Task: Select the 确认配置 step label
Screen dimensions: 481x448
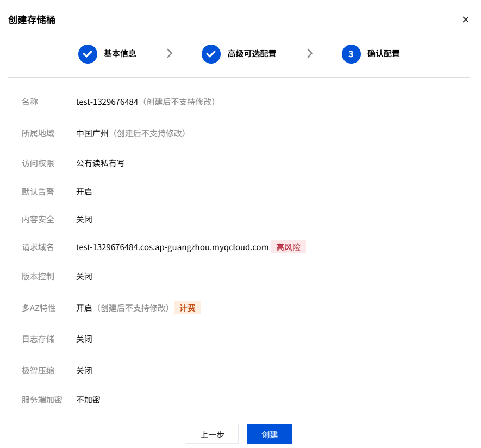Action: click(384, 54)
